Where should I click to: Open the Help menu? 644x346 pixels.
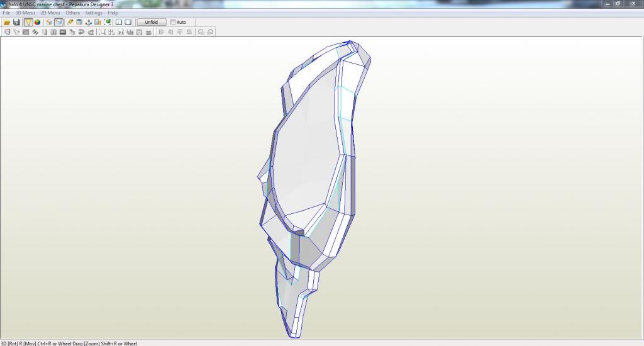pyautogui.click(x=113, y=13)
